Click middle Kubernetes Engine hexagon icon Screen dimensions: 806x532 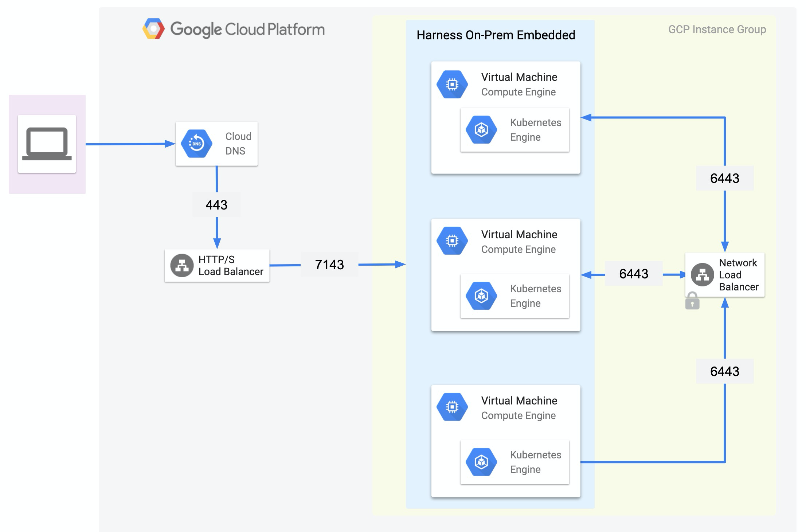point(481,296)
